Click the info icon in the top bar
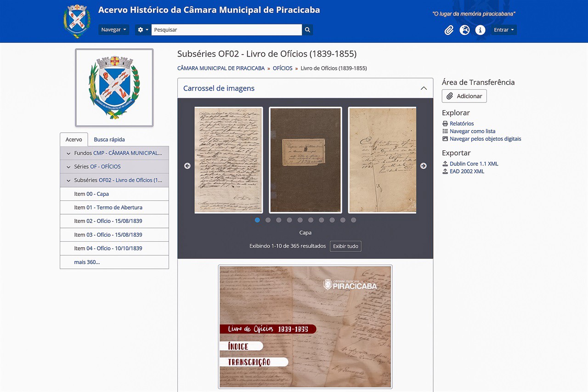This screenshot has height=392, width=588. tap(480, 29)
